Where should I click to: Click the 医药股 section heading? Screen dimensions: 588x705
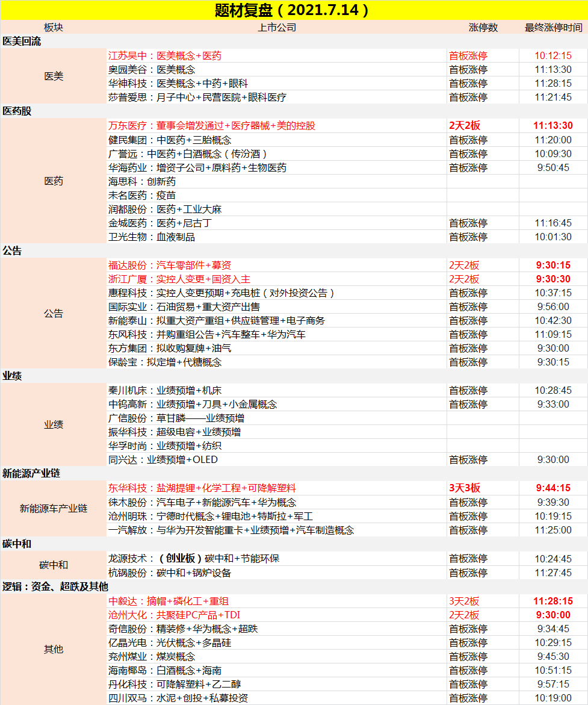click(x=17, y=111)
